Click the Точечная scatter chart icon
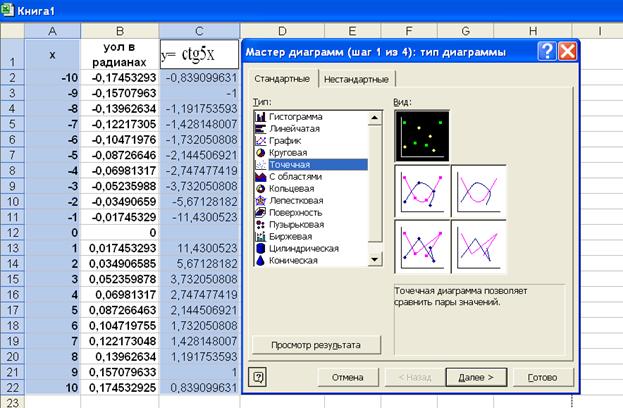Screen dimensions: 623x408 point(261,164)
